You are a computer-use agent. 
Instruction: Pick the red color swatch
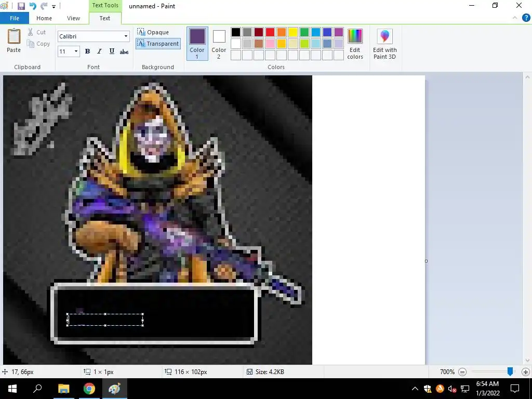click(x=270, y=32)
